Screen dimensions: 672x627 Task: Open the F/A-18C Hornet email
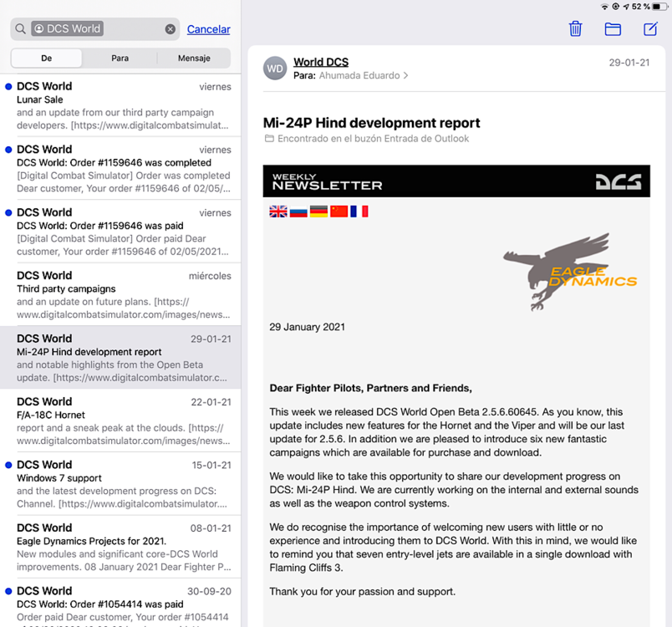(x=120, y=421)
